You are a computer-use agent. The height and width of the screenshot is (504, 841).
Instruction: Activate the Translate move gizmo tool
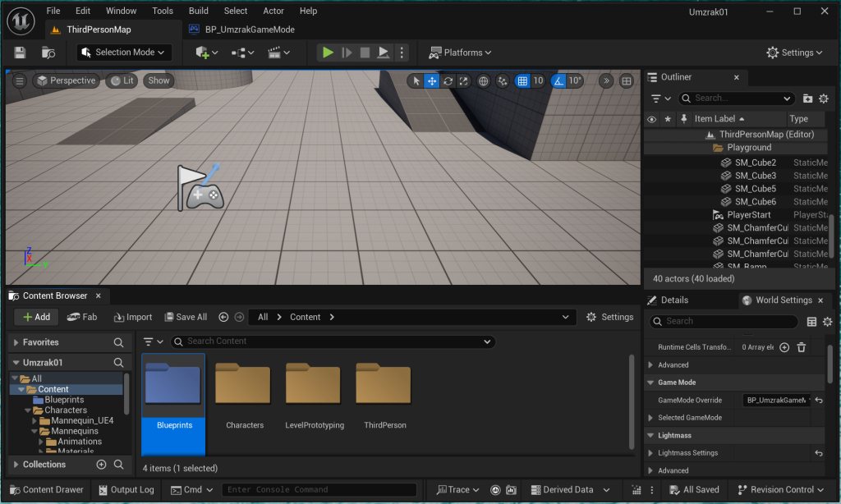click(x=432, y=80)
